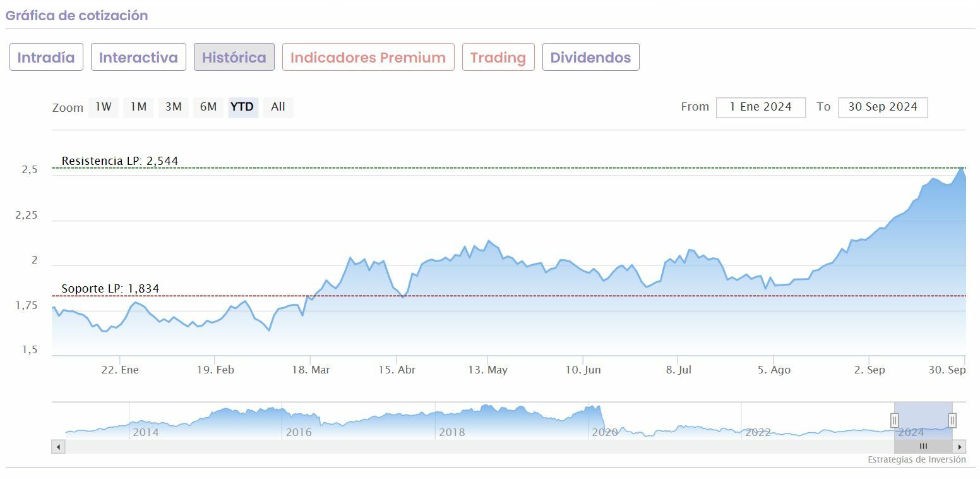Show the Dividendos tab
This screenshot has height=479, width=980.
[x=590, y=58]
